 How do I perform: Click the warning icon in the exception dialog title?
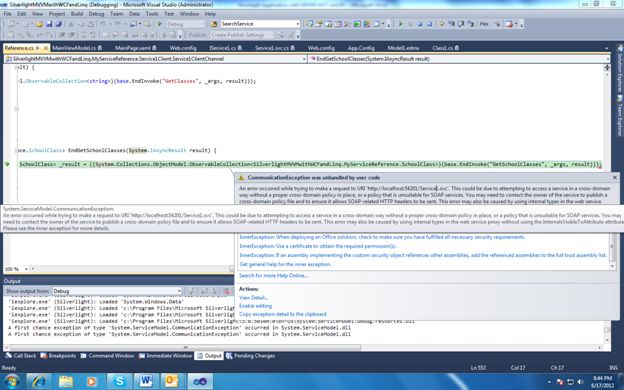pos(241,178)
